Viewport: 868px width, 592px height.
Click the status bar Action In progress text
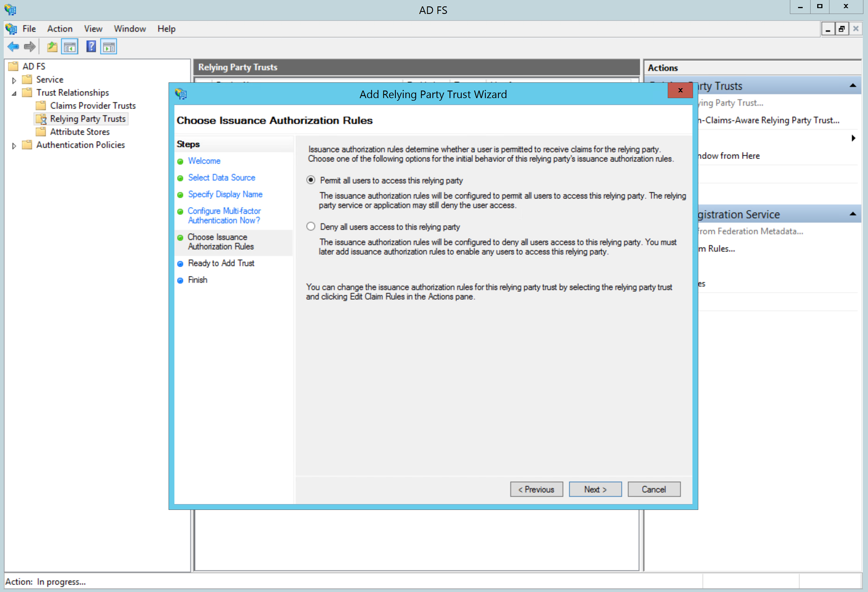[x=46, y=582]
